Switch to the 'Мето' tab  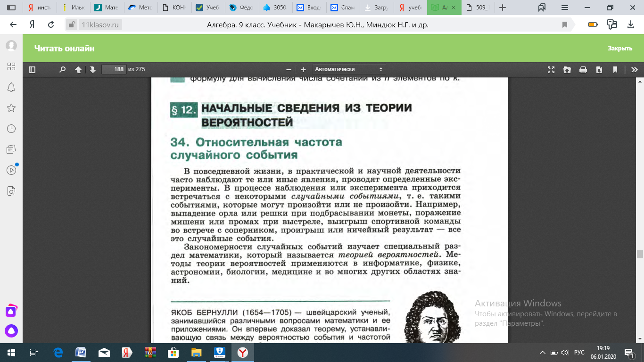coord(140,8)
